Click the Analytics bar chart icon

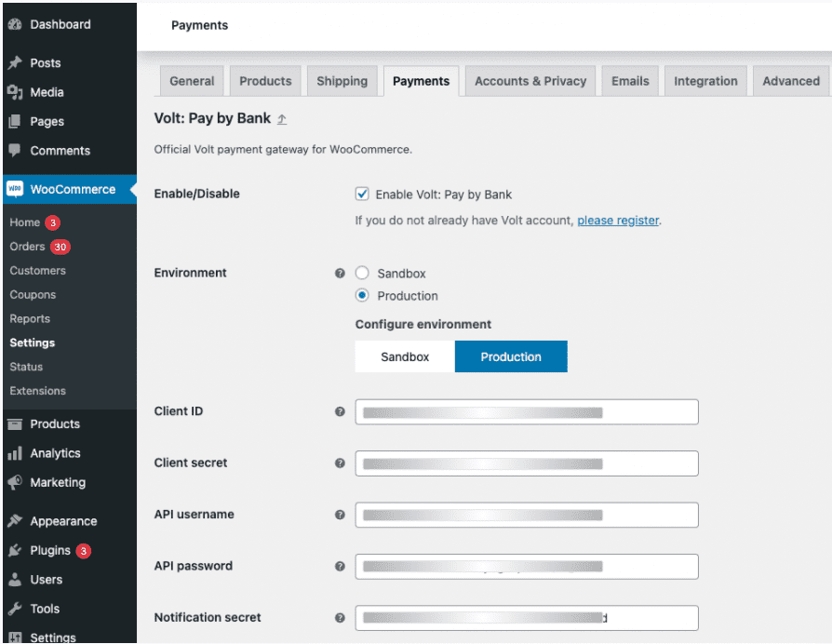click(15, 453)
